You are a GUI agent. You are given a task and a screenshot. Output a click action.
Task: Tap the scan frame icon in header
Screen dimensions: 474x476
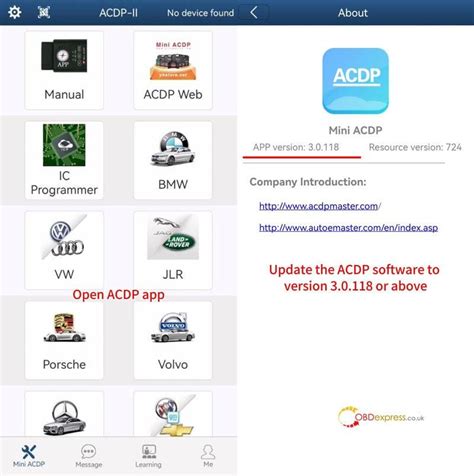(44, 12)
